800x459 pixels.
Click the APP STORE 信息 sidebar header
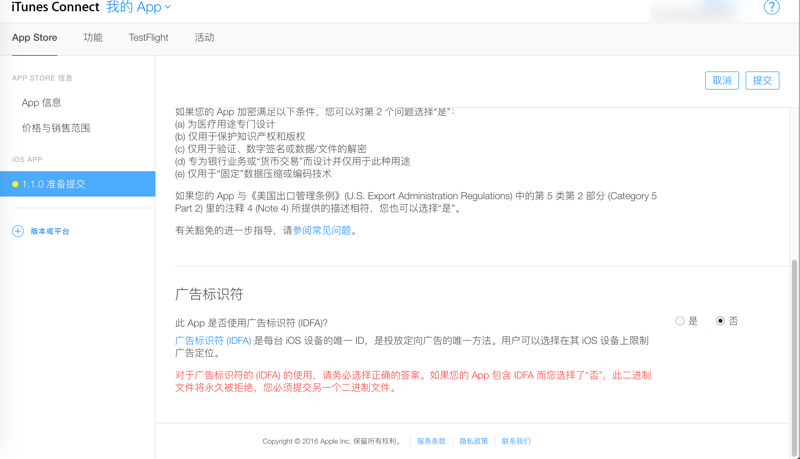(x=42, y=78)
